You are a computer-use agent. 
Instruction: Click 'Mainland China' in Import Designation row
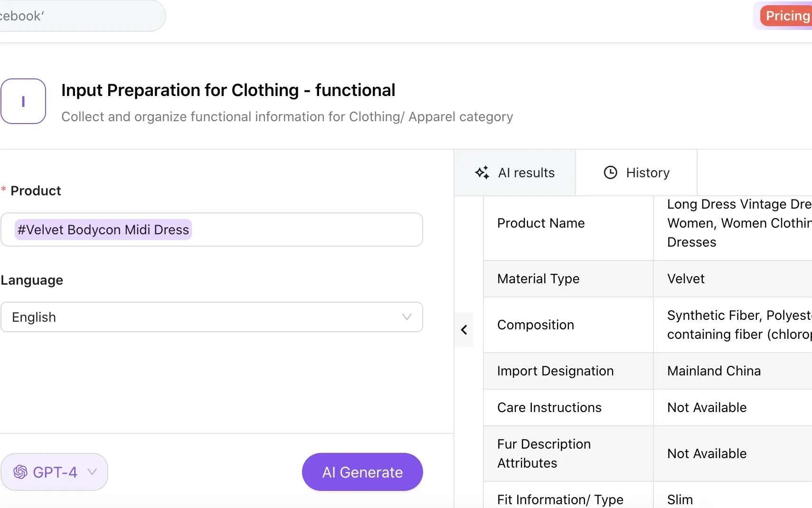click(x=714, y=371)
